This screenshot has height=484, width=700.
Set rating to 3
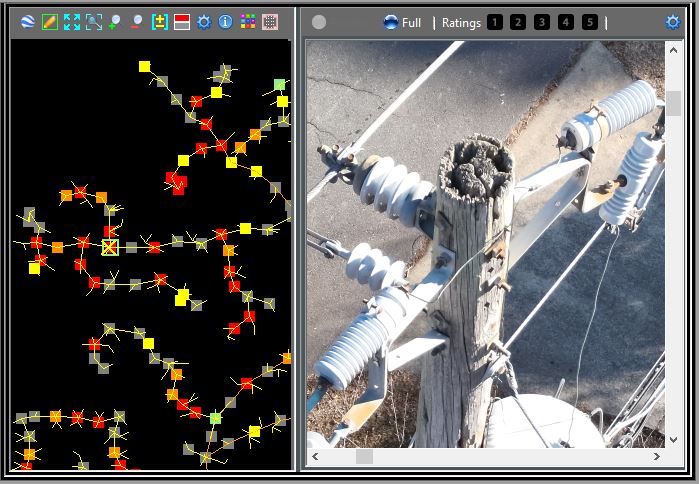[x=542, y=22]
